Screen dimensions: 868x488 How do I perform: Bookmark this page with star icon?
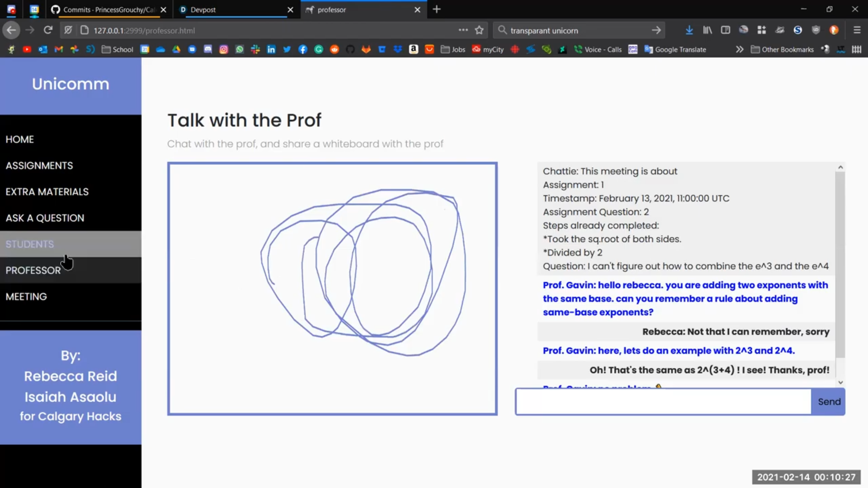click(x=479, y=30)
